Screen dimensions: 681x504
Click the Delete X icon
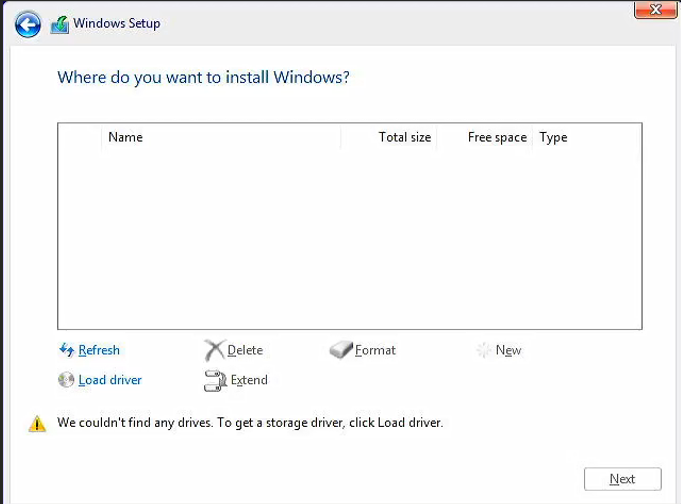click(214, 350)
